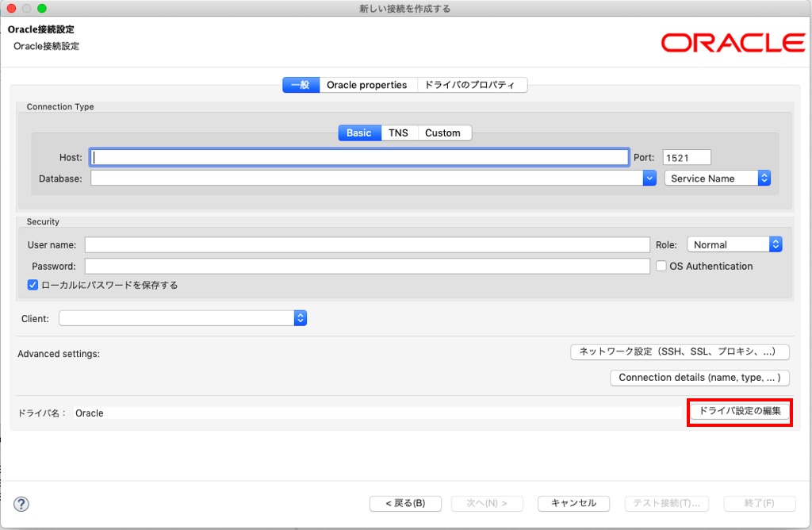Toggle save password locally checkbox
The width and height of the screenshot is (812, 530).
coord(33,285)
